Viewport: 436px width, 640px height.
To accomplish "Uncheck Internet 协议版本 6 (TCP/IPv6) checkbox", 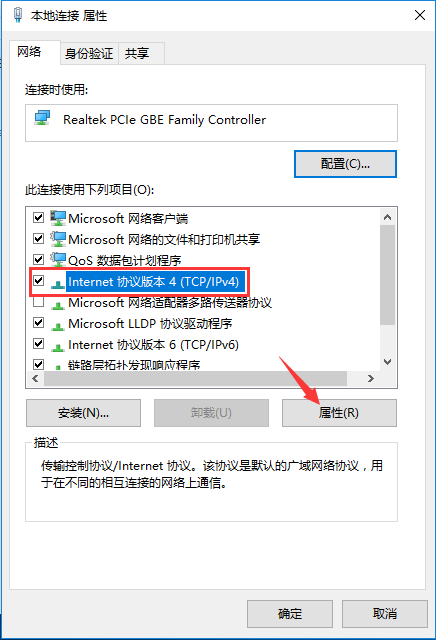I will [38, 344].
